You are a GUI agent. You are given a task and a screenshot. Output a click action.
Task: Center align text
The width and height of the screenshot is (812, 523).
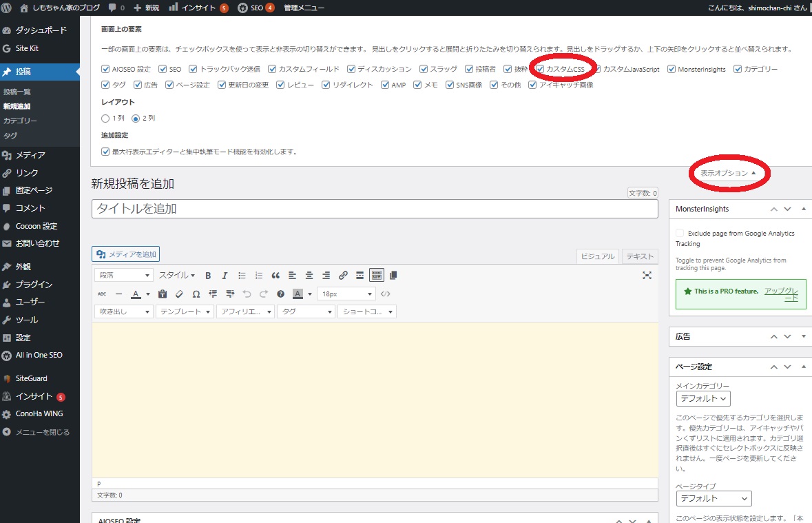tap(309, 275)
